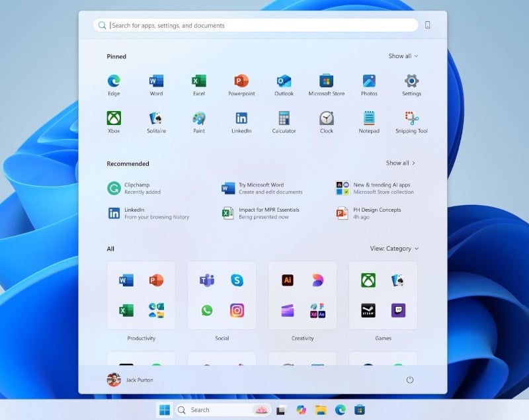Open Twitch in the Games category
This screenshot has width=529, height=420.
click(x=398, y=310)
